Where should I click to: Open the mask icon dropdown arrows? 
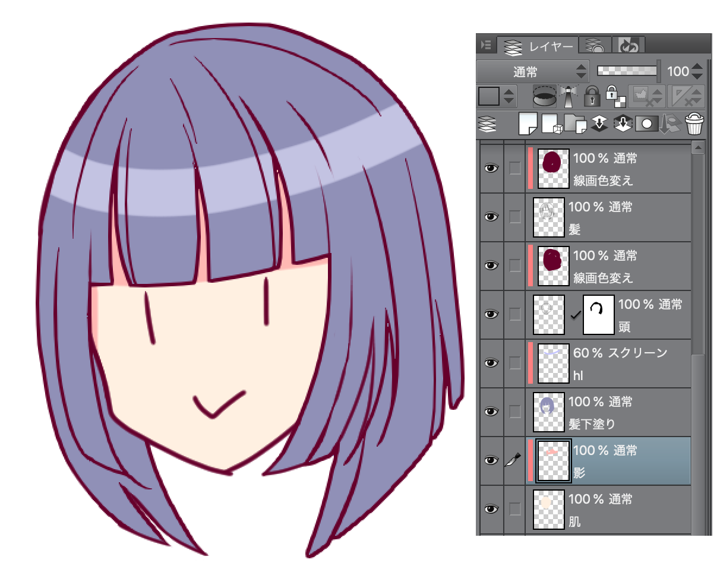click(658, 96)
